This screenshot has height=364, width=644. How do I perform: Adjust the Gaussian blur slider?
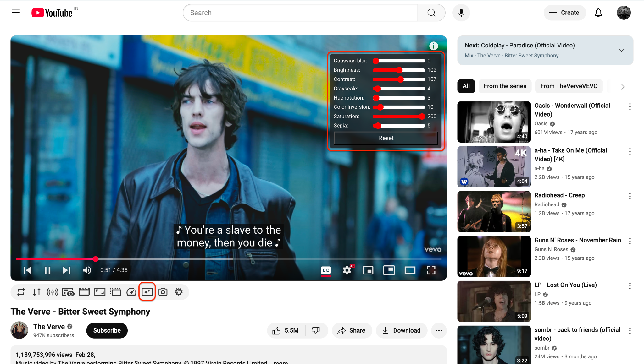tap(399, 61)
